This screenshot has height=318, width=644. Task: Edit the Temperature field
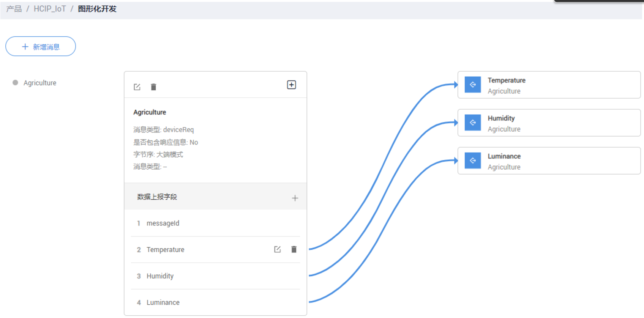tap(277, 249)
